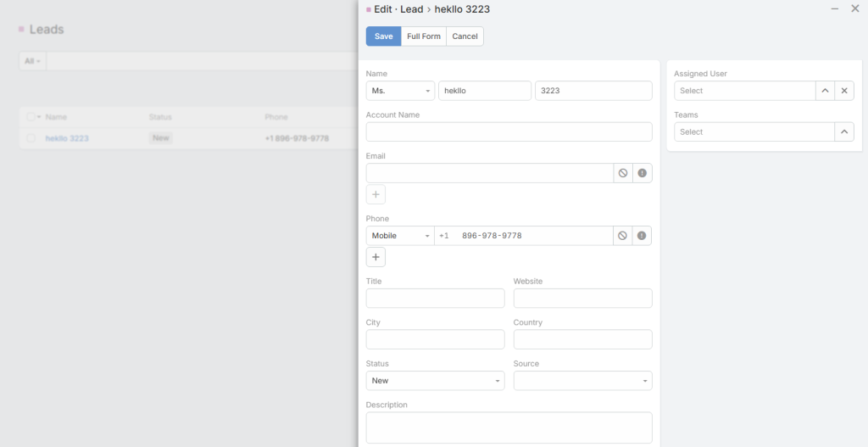Open the Source dropdown

click(x=582, y=381)
